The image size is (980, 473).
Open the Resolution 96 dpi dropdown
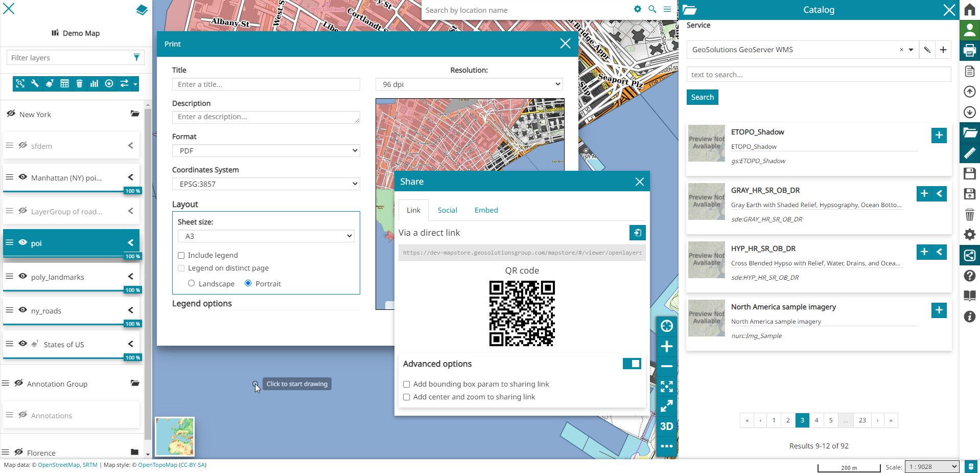[x=469, y=84]
